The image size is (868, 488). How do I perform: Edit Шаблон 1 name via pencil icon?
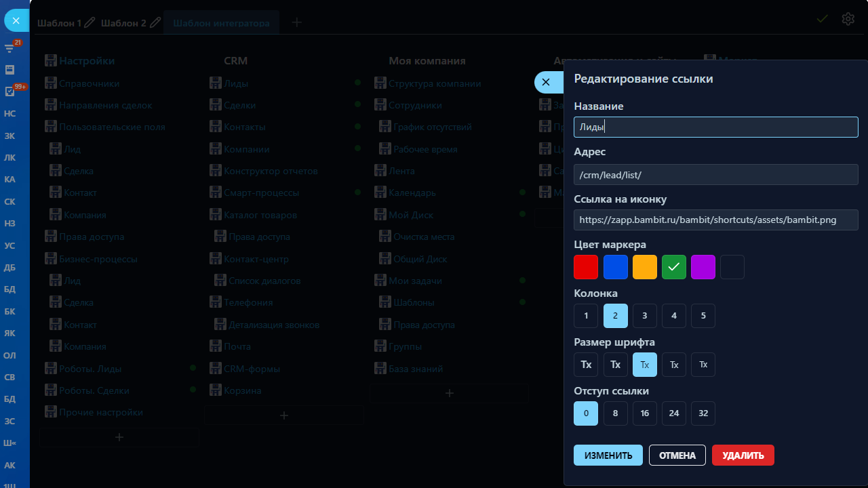click(x=89, y=23)
